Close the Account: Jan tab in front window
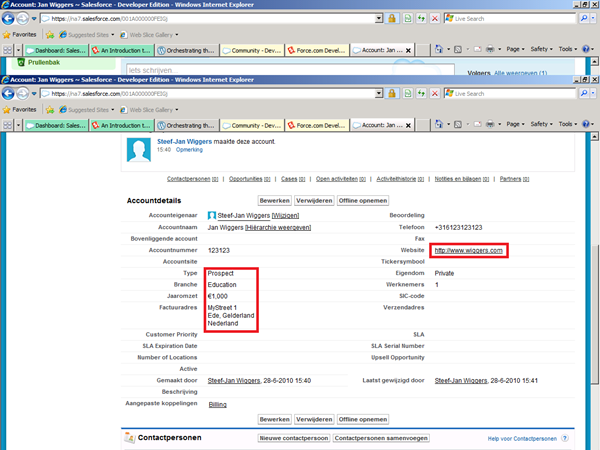 [408, 126]
